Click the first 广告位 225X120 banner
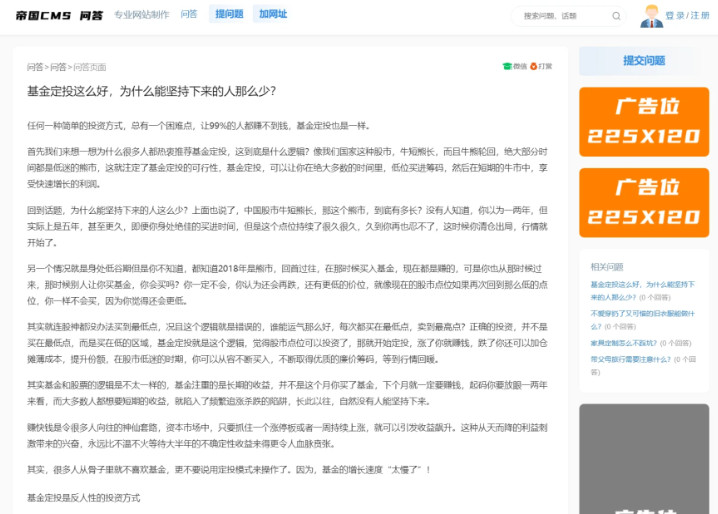718x514 pixels. coord(643,122)
